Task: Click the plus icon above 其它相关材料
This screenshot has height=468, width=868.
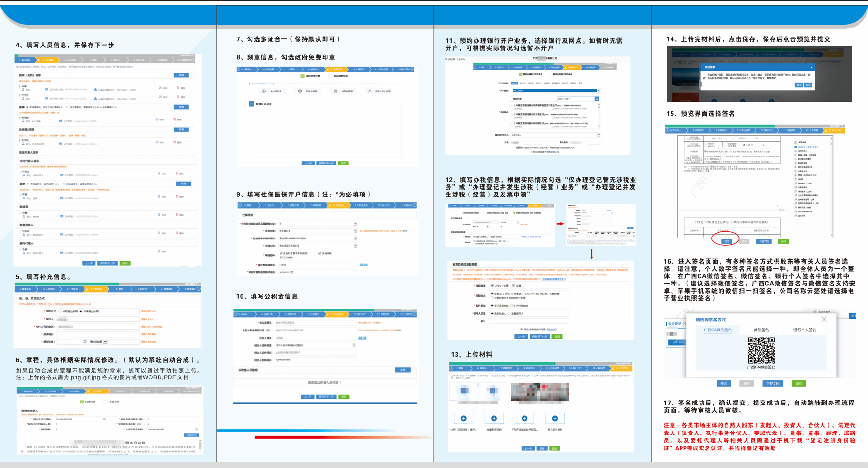Action: pyautogui.click(x=554, y=418)
